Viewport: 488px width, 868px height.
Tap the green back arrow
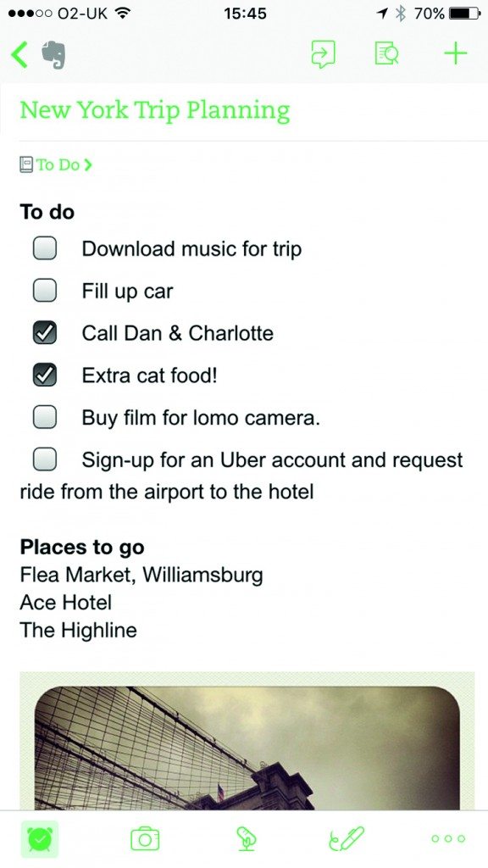[19, 55]
